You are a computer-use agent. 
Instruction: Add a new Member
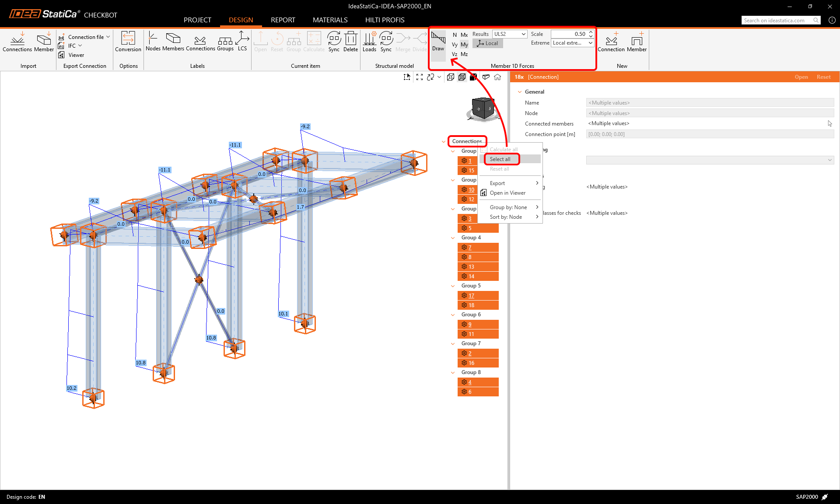637,42
